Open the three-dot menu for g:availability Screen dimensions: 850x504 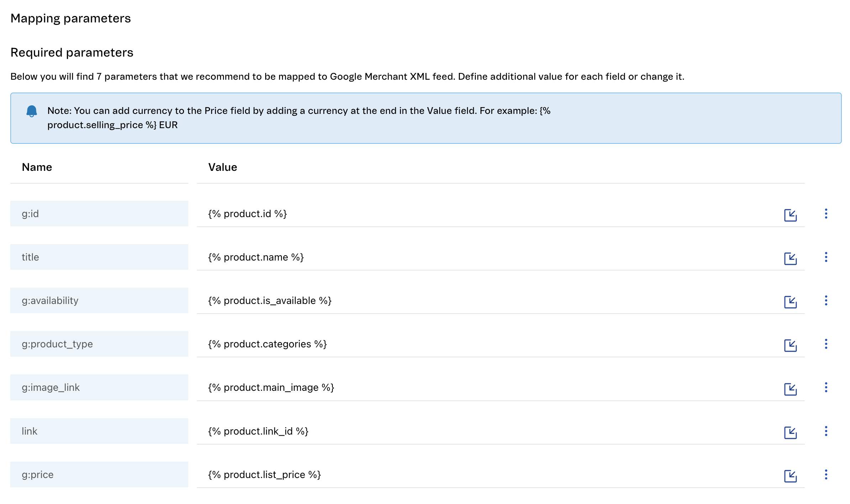pyautogui.click(x=826, y=300)
